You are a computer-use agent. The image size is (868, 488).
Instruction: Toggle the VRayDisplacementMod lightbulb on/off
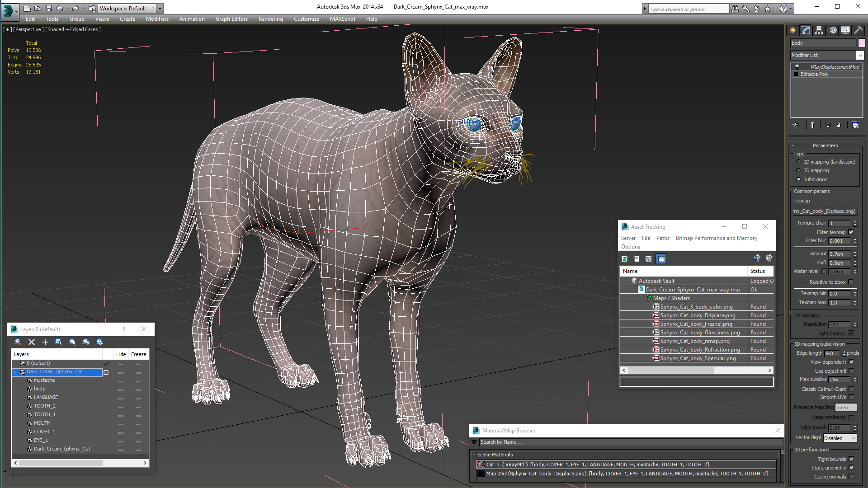[x=797, y=67]
